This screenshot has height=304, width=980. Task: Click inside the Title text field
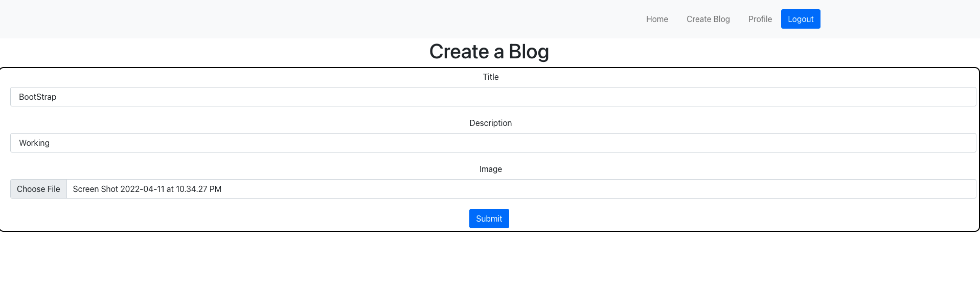[x=256, y=97]
